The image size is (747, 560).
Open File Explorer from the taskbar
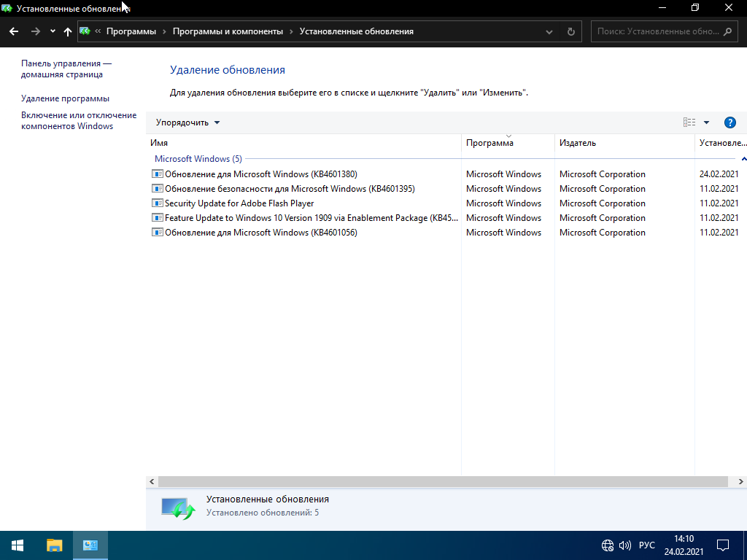pos(55,545)
